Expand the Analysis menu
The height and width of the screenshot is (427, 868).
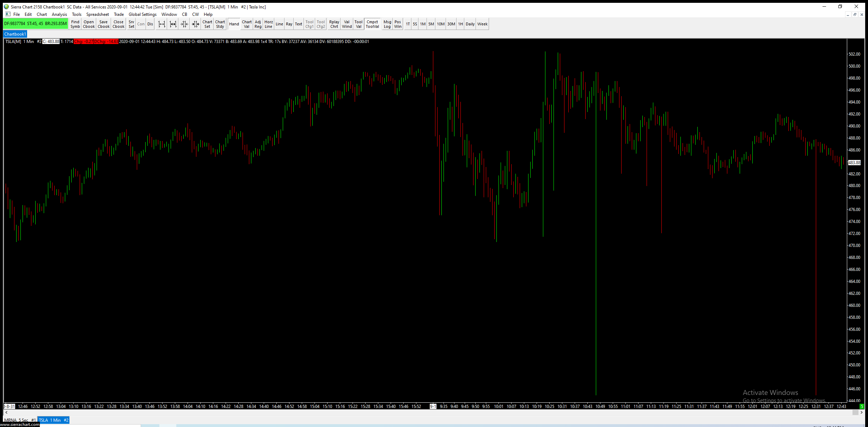coord(59,14)
